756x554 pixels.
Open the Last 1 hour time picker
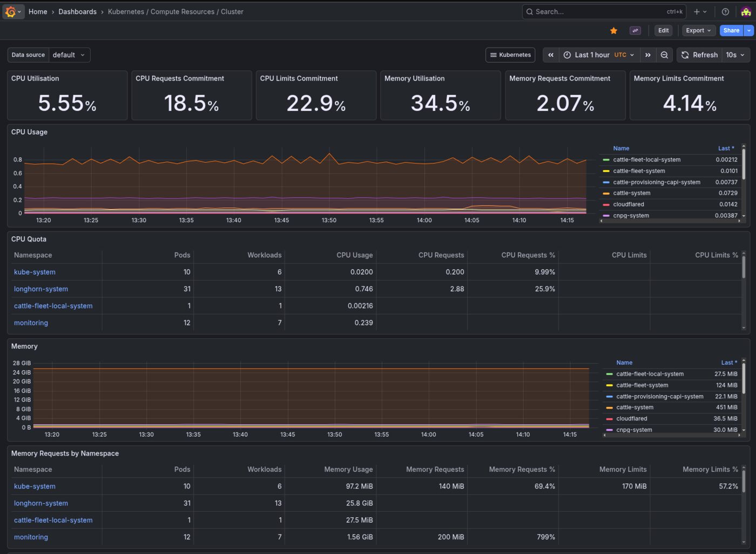pyautogui.click(x=599, y=55)
